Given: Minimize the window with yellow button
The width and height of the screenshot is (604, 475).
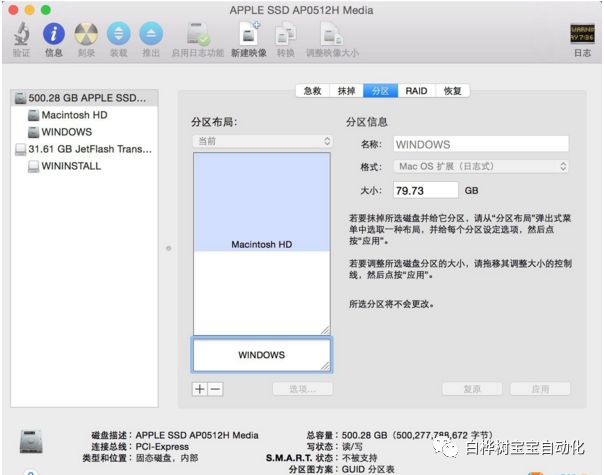Looking at the screenshot, I should (30, 10).
